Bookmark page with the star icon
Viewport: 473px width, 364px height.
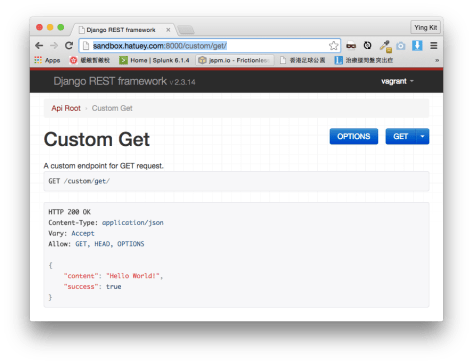click(x=333, y=45)
